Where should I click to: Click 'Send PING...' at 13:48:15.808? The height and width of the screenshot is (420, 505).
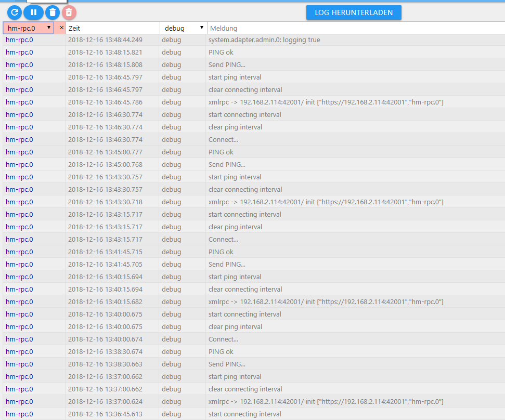(x=227, y=64)
